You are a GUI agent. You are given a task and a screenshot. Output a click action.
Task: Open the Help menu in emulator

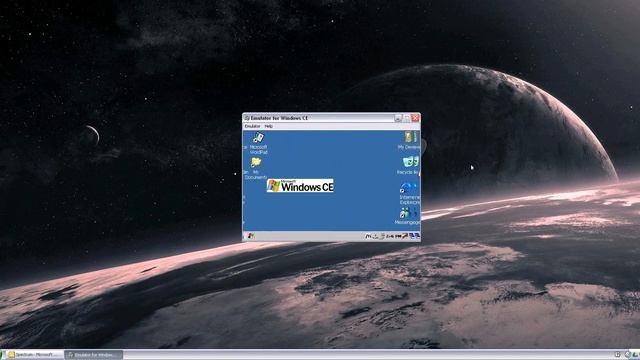click(x=268, y=127)
